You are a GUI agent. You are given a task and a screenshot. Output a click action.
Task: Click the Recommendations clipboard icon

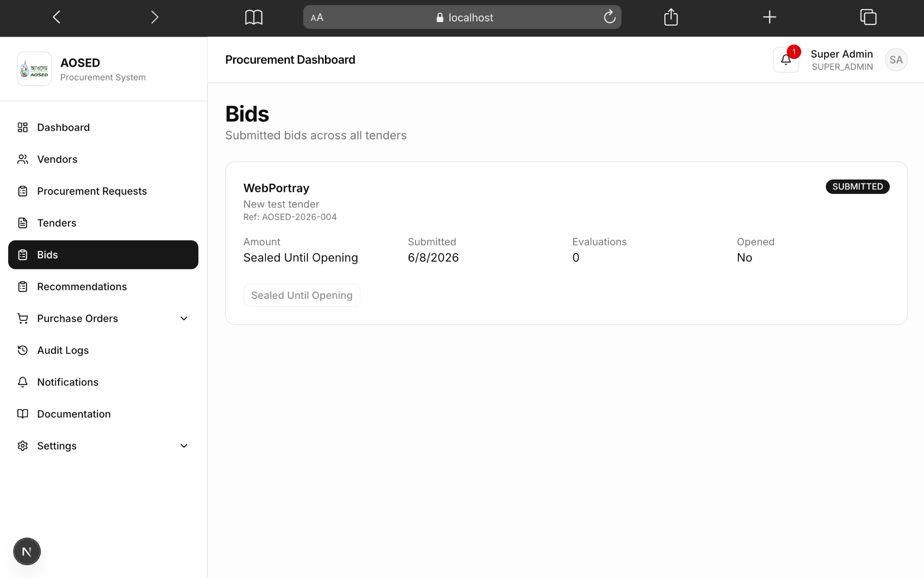pyautogui.click(x=22, y=287)
